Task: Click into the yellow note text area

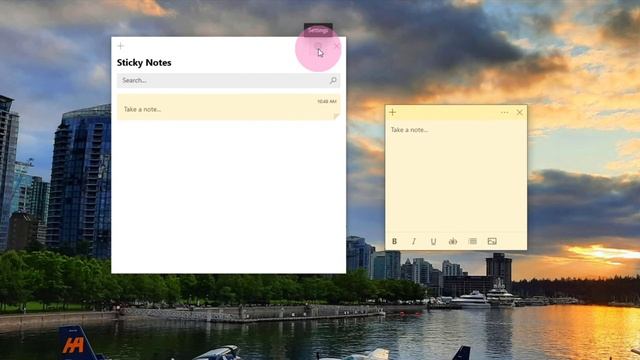Action: 456,176
